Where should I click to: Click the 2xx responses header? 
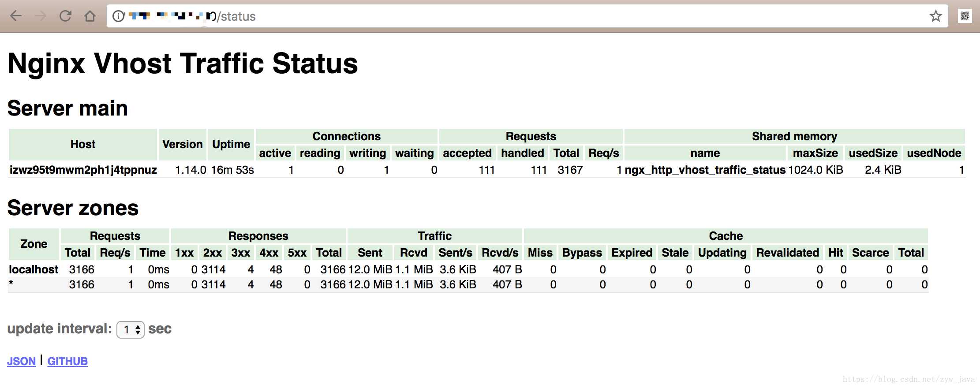tap(213, 253)
